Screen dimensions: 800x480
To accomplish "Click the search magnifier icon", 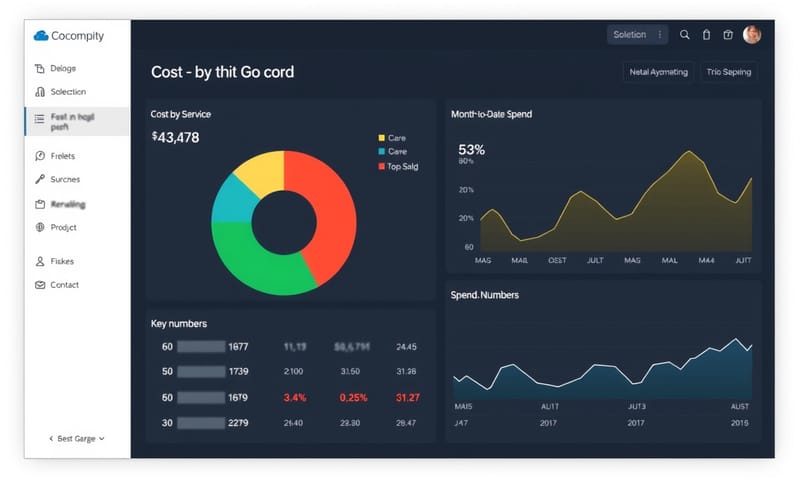I will click(685, 35).
